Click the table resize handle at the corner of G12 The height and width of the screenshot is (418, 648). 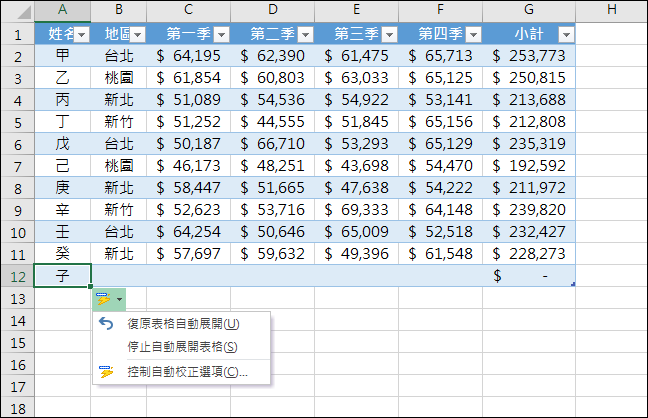(x=573, y=284)
